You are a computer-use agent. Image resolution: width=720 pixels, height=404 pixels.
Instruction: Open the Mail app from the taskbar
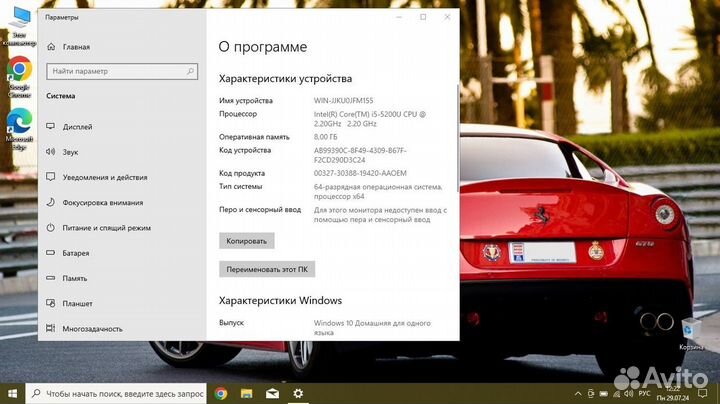point(272,393)
